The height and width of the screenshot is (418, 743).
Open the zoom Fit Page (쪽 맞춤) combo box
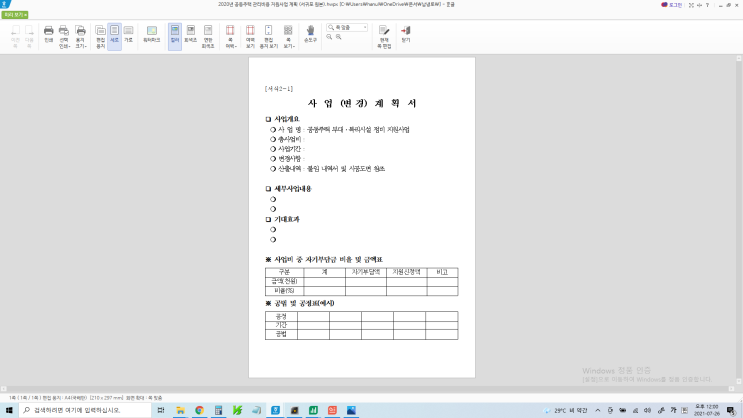tap(347, 27)
